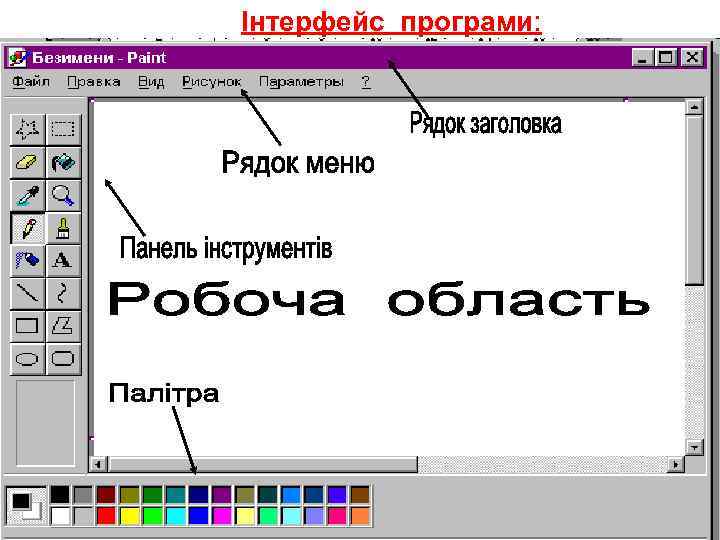Pick the orange color swatch
This screenshot has height=540, width=720.
360,516
